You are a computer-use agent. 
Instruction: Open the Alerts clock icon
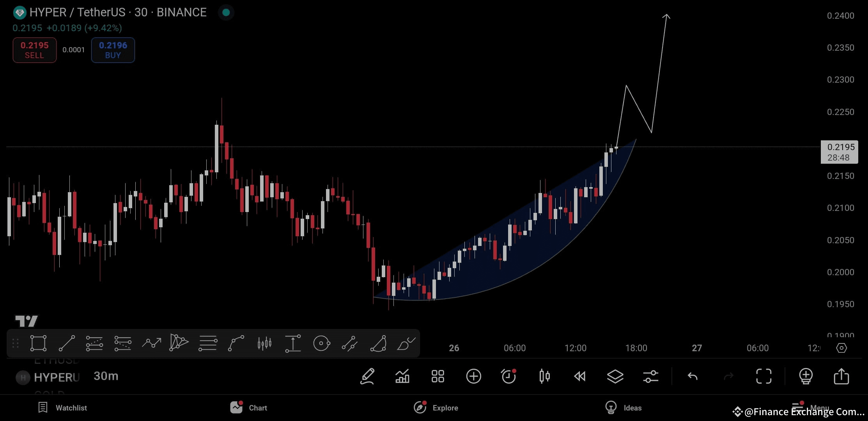tap(509, 376)
